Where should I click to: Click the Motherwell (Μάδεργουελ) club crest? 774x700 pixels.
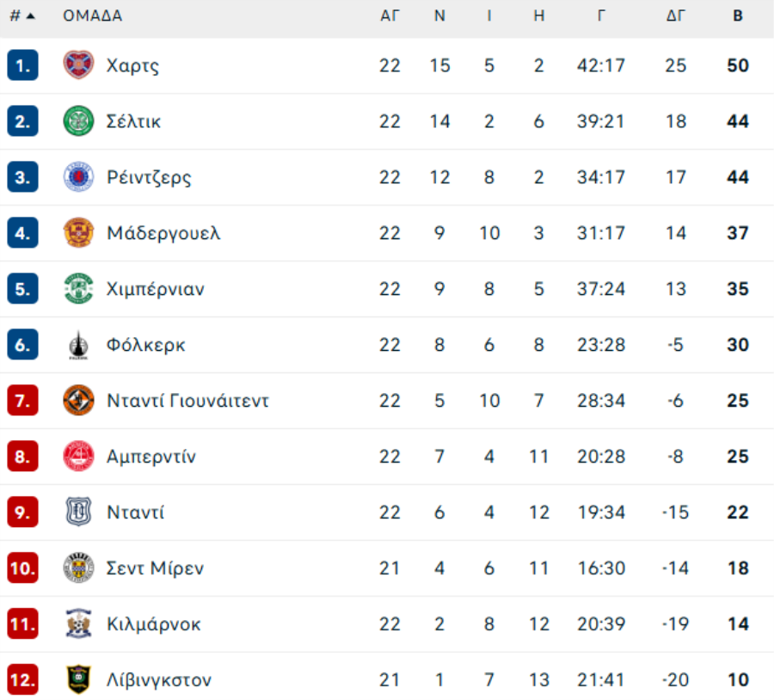point(78,233)
